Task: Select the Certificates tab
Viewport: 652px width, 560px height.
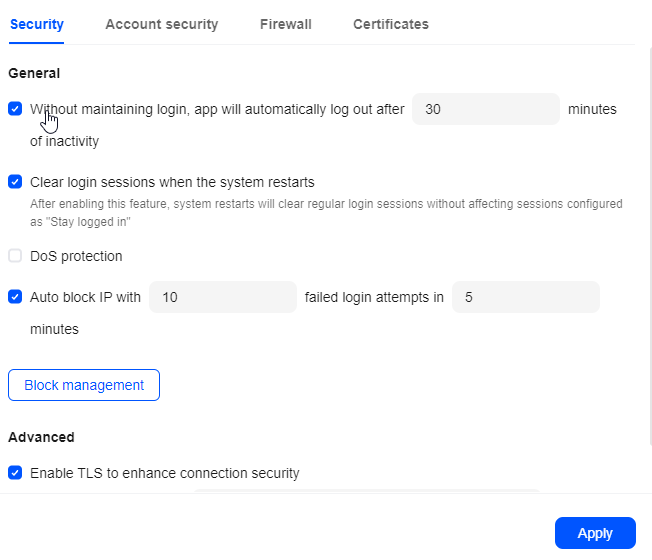Action: (390, 24)
